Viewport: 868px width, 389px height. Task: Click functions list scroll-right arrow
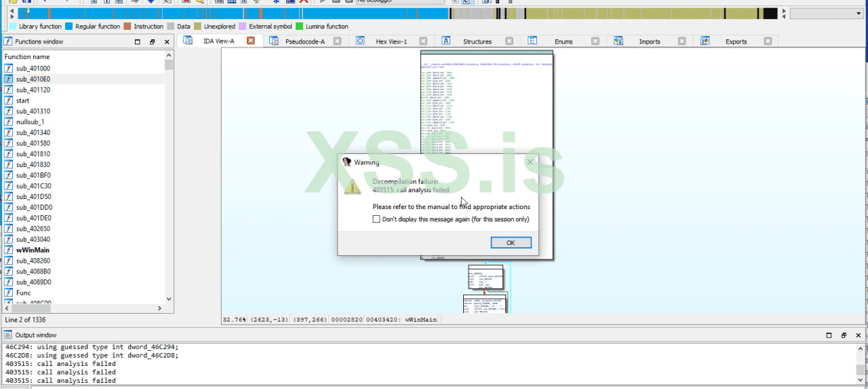point(159,308)
